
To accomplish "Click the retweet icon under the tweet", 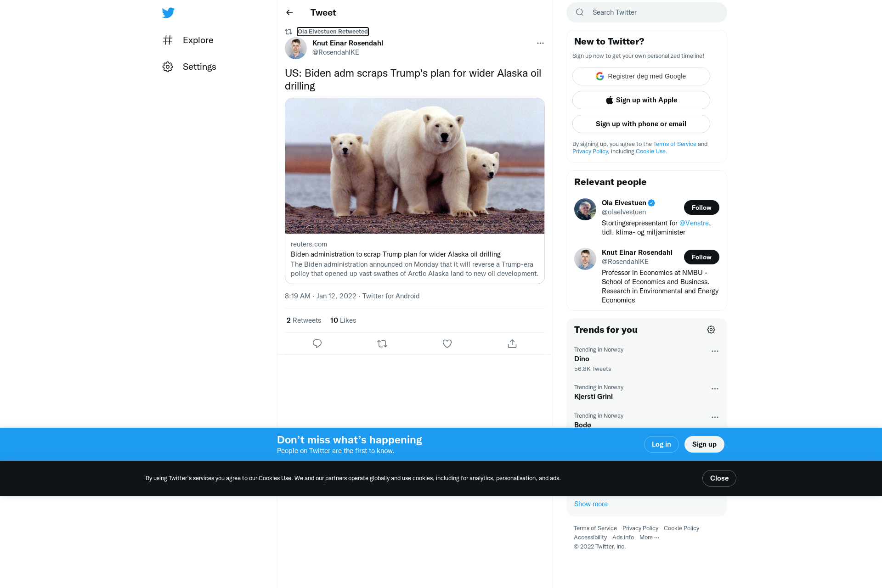I will click(x=382, y=343).
